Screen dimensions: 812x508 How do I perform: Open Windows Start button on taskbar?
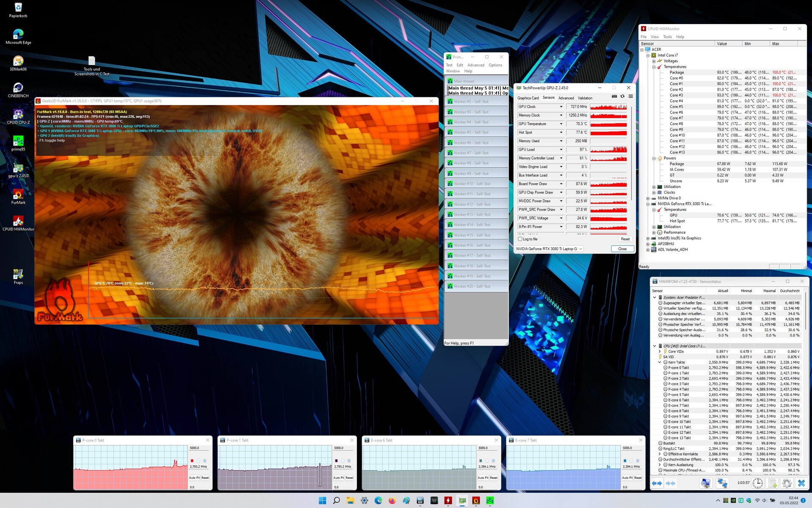pyautogui.click(x=322, y=500)
